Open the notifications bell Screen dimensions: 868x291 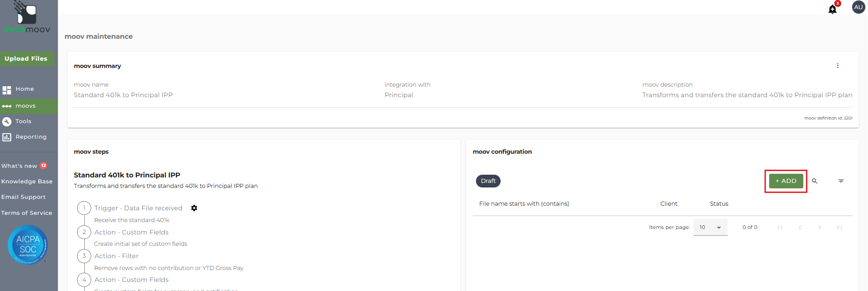[x=832, y=9]
